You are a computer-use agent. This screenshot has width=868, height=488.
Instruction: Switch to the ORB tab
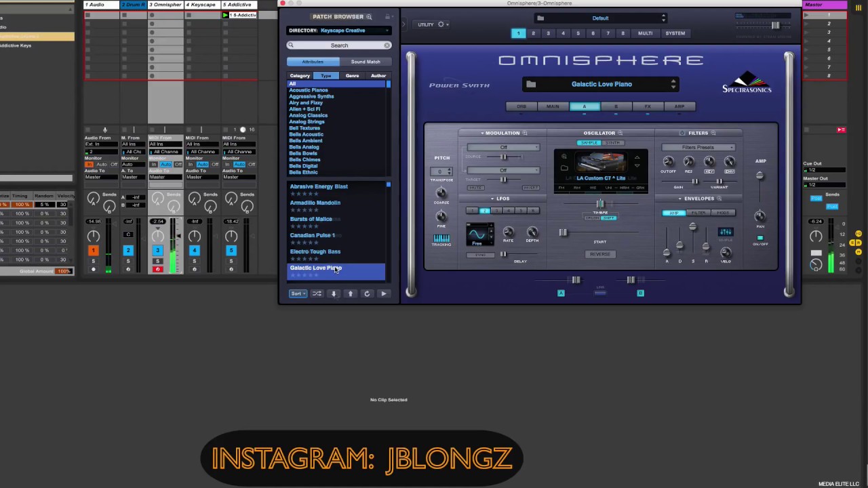click(521, 106)
